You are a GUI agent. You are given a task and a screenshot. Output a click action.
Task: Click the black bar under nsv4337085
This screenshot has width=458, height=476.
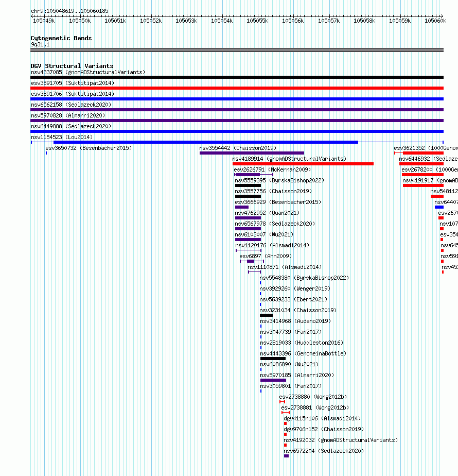pos(237,77)
